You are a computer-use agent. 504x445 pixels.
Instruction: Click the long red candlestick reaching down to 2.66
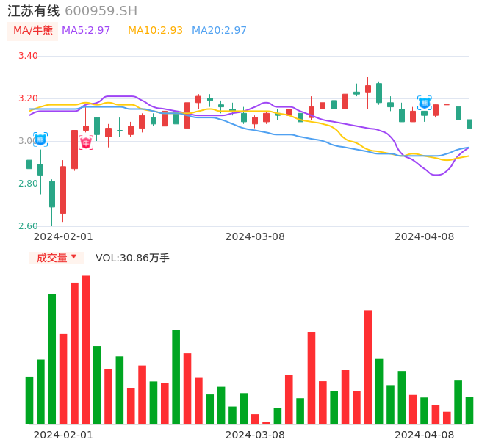point(63,190)
